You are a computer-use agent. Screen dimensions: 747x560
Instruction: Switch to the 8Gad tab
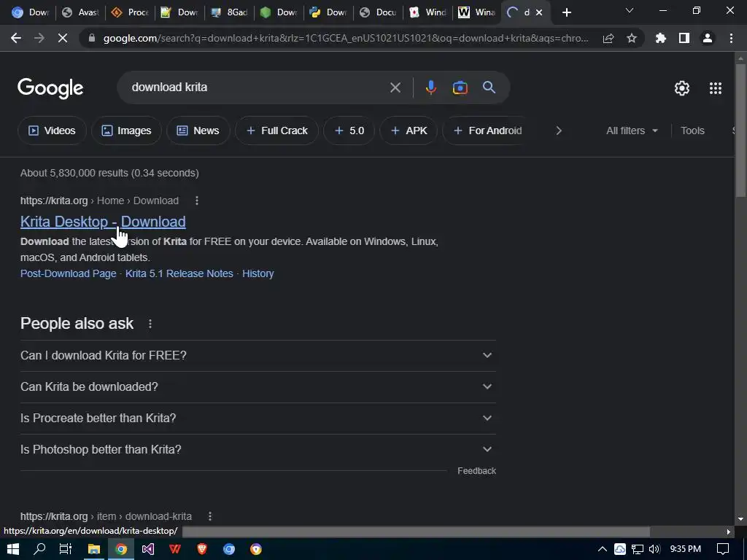point(230,12)
